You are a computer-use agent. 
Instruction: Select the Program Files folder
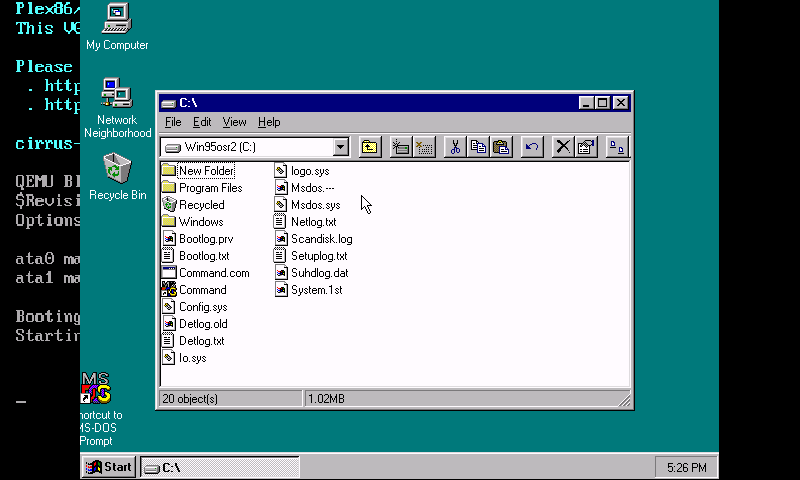[202, 188]
